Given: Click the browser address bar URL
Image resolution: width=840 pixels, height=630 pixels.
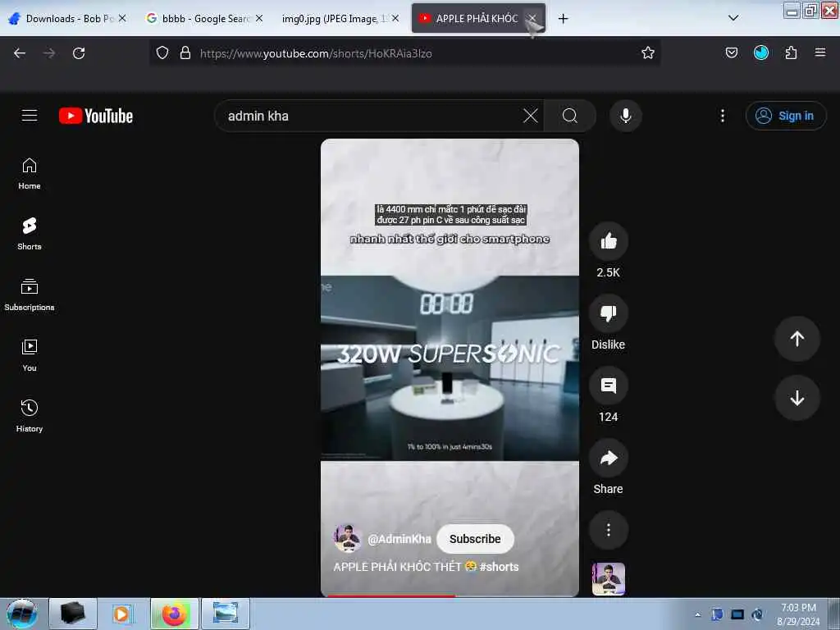Looking at the screenshot, I should 316,53.
